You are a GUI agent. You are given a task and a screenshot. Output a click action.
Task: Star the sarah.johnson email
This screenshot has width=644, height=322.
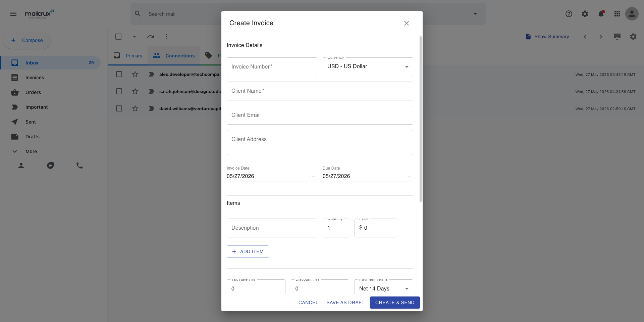(135, 91)
